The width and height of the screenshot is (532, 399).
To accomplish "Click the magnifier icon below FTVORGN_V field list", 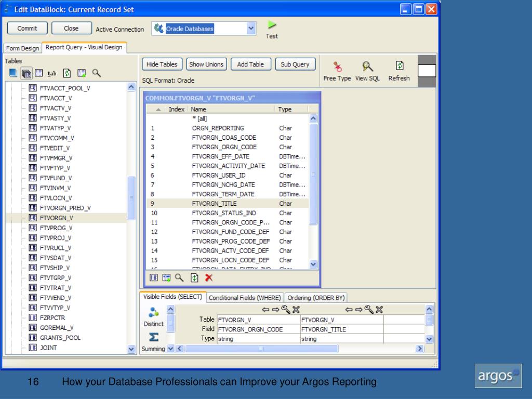I will pyautogui.click(x=179, y=277).
